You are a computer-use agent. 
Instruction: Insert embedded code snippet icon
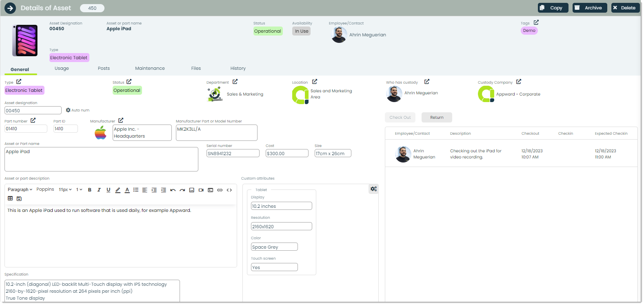coord(211,190)
